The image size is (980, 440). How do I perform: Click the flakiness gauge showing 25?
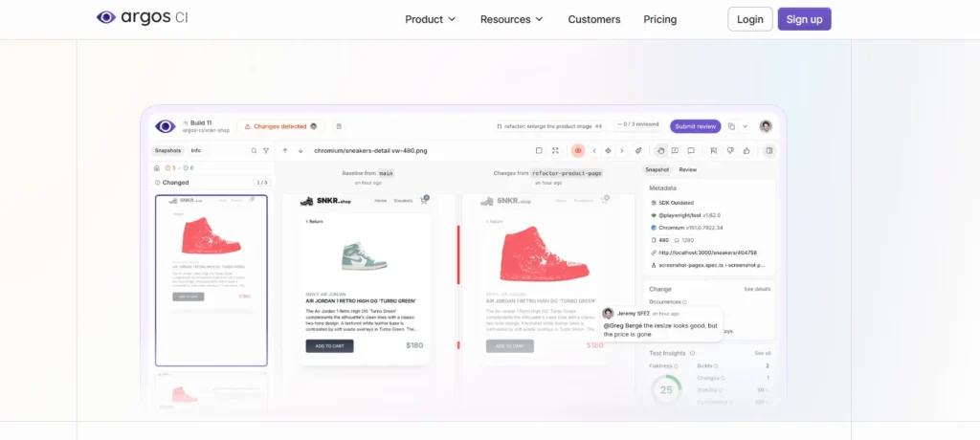coord(666,390)
